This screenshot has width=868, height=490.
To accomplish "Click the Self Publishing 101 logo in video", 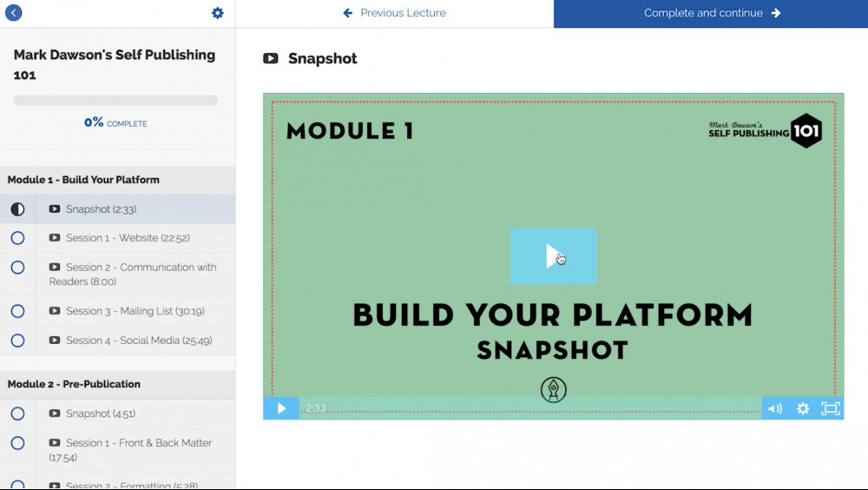I will (x=765, y=131).
